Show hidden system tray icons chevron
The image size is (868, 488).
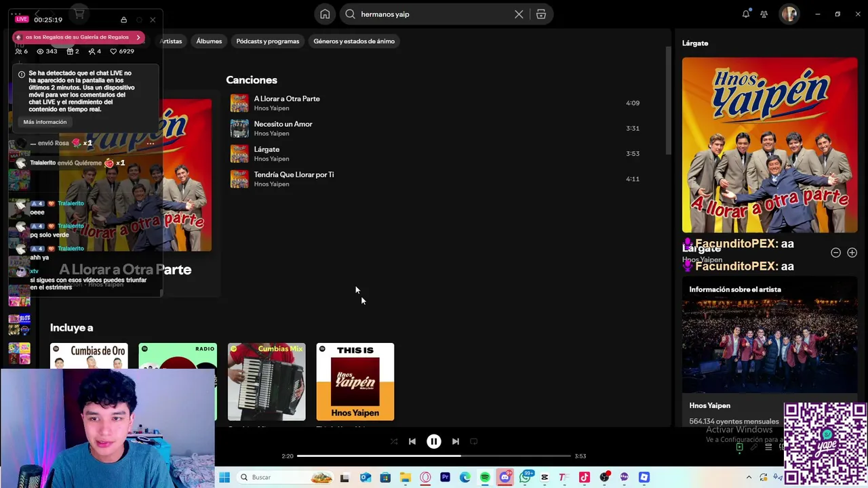coord(749,477)
